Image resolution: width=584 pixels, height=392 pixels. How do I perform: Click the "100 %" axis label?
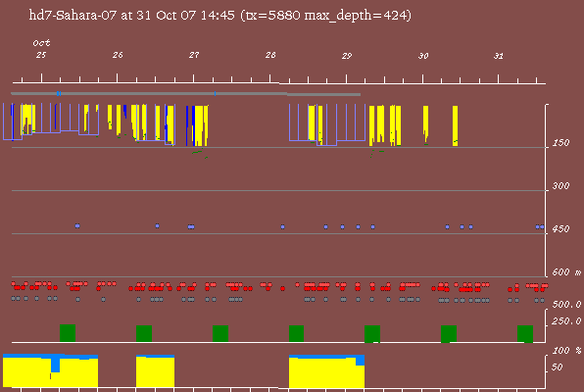566,351
